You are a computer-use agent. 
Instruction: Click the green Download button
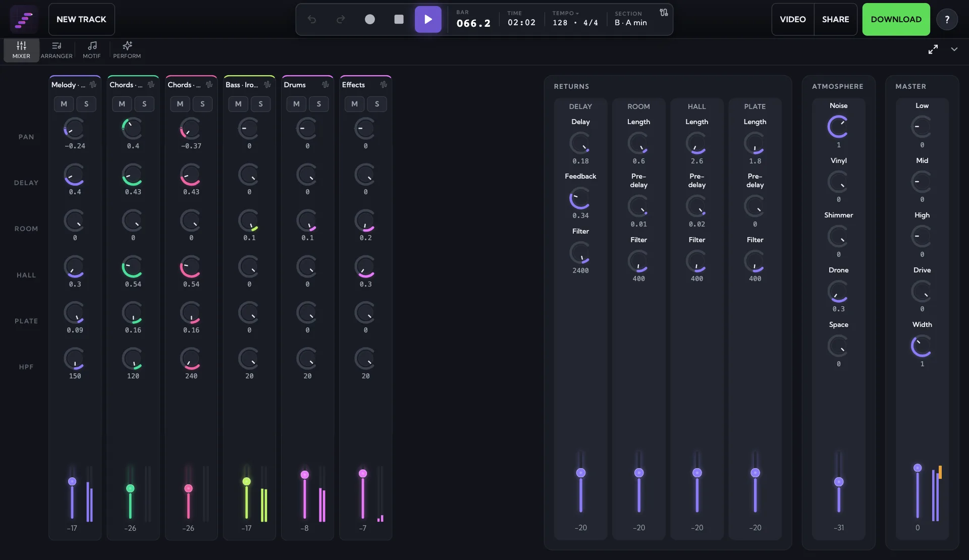tap(896, 19)
